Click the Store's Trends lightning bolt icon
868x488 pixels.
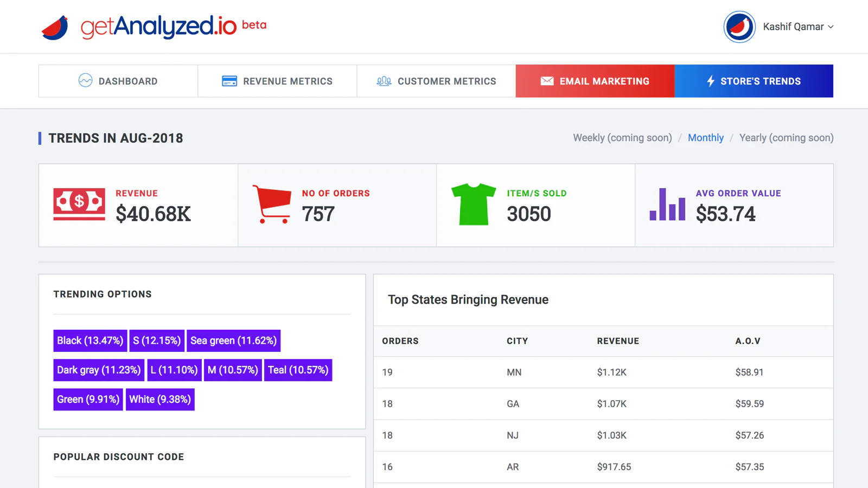[711, 81]
